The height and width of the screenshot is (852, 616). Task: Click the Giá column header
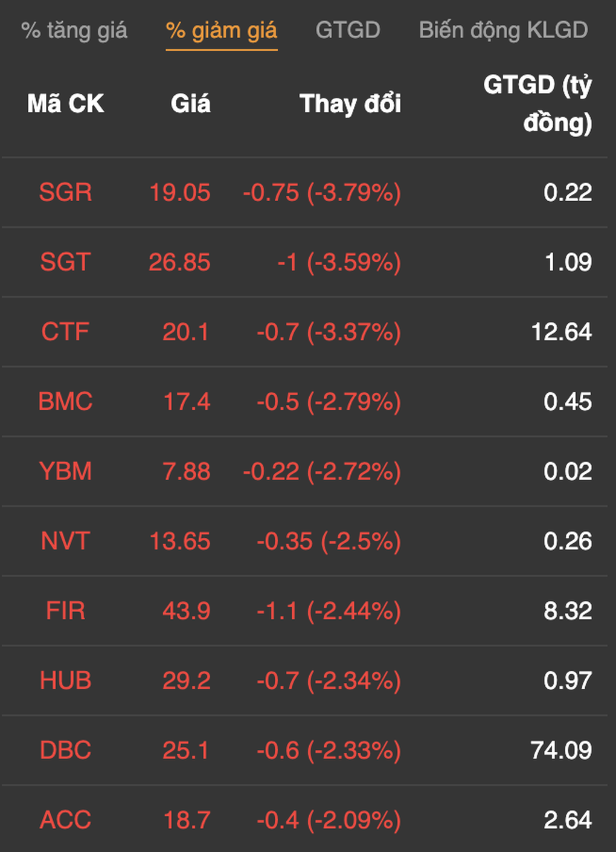(190, 103)
